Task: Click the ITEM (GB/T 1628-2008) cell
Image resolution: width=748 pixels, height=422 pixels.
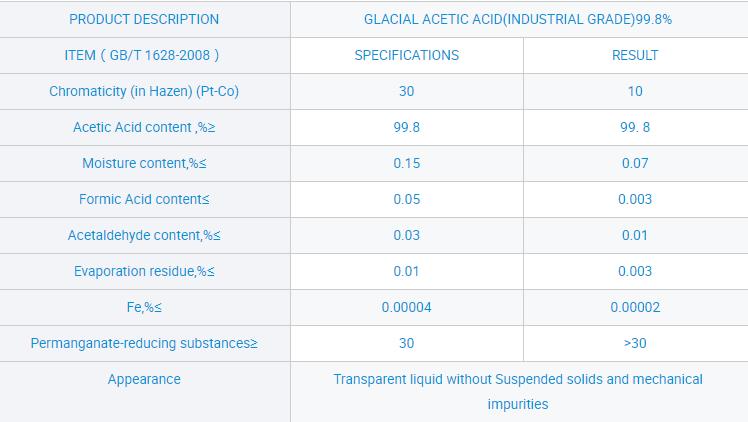Action: (144, 55)
